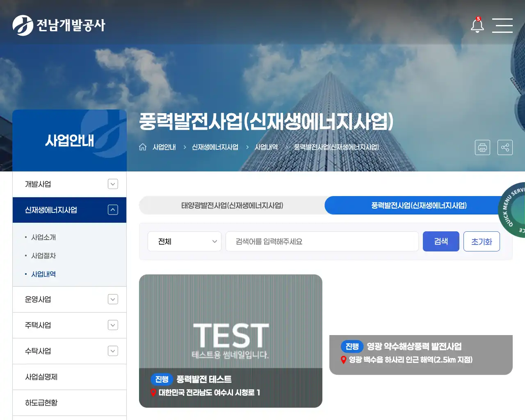Click the share page icon
The width and height of the screenshot is (525, 420).
click(x=505, y=147)
